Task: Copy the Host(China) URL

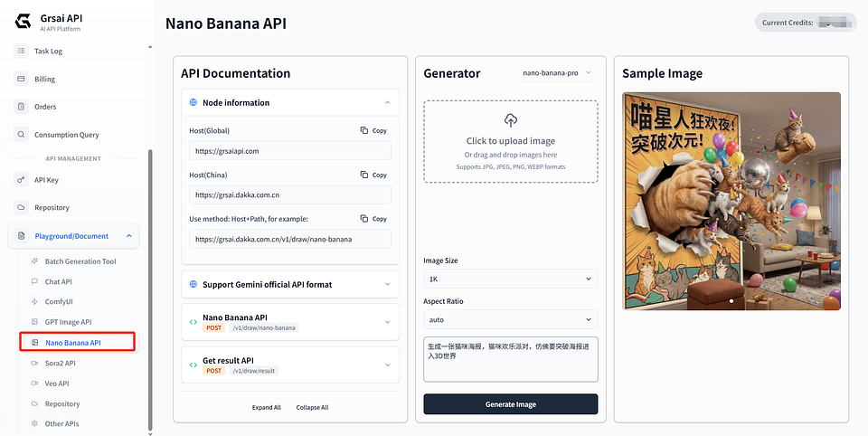Action: pos(373,175)
